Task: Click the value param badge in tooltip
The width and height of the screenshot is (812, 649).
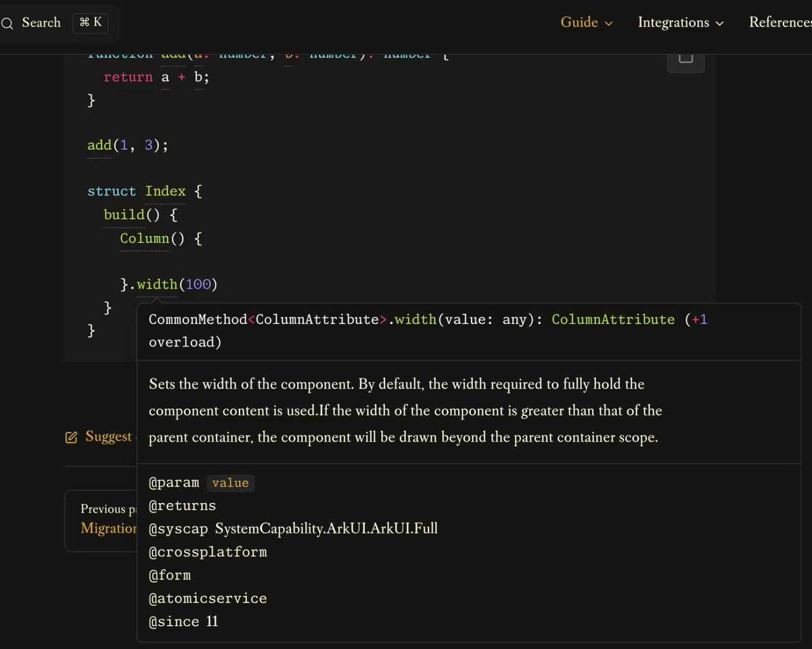Action: tap(230, 483)
